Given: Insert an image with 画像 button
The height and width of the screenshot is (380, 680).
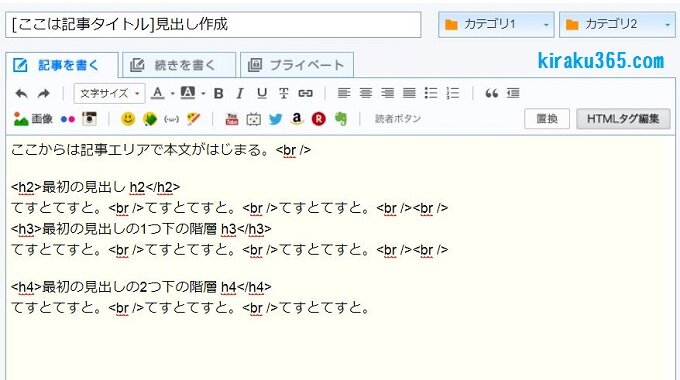Looking at the screenshot, I should coord(33,119).
